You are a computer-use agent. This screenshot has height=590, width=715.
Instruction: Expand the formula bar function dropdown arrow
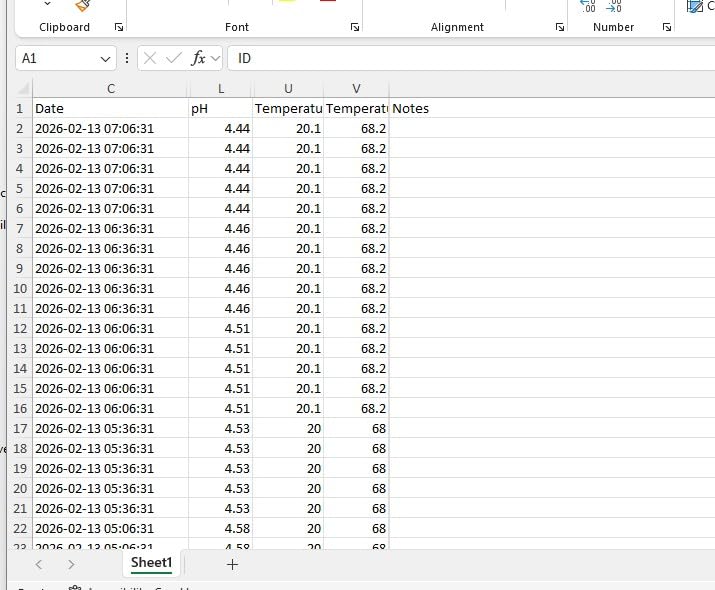point(215,58)
